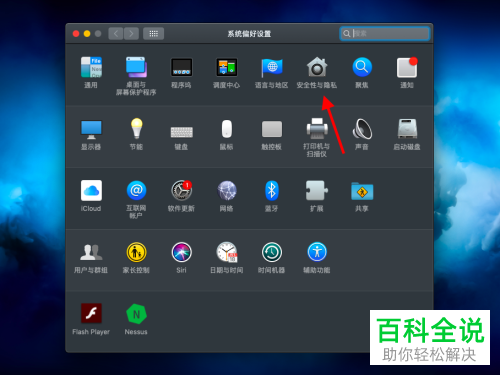Open 扩展 (Extensions) puzzle piece icon
The image size is (500, 375).
tap(317, 190)
